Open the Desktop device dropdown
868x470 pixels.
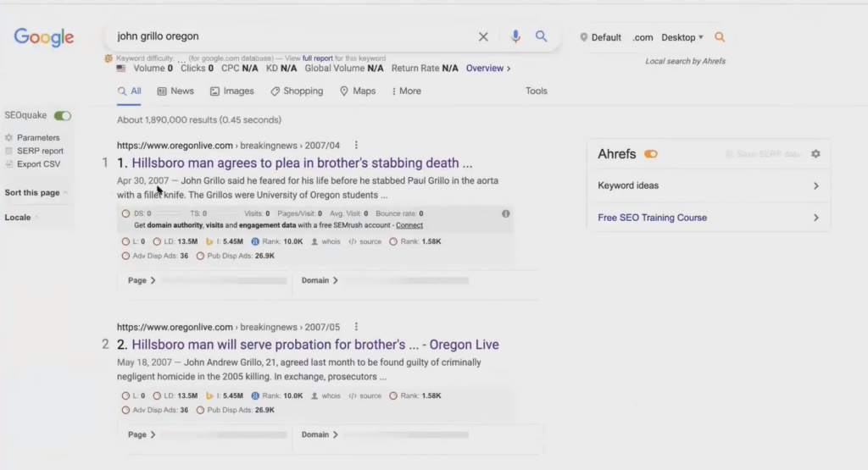pyautogui.click(x=682, y=37)
